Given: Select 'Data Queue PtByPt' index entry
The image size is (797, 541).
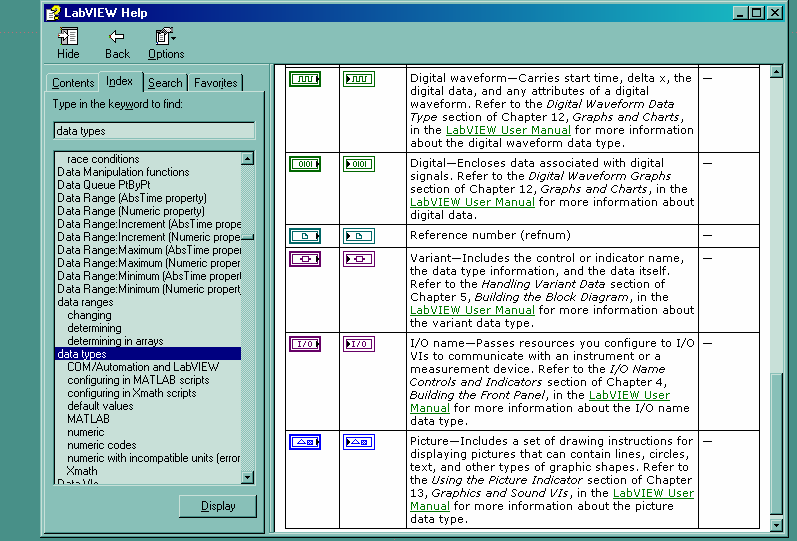Looking at the screenshot, I should (x=104, y=185).
